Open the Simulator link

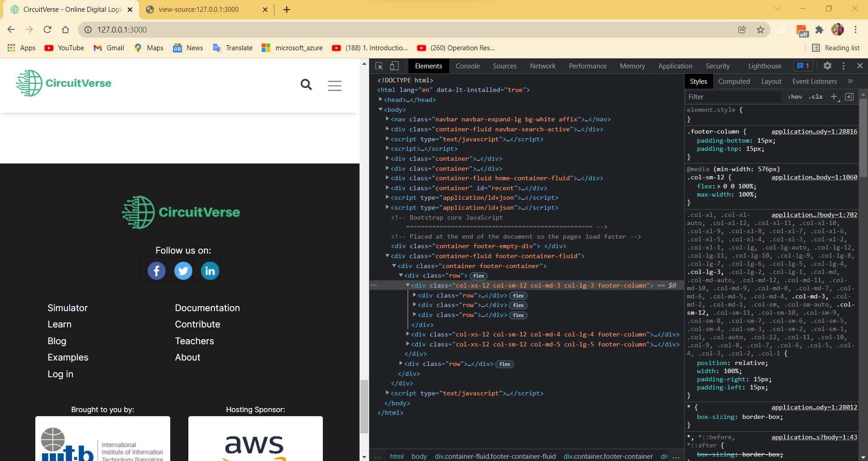tap(67, 308)
